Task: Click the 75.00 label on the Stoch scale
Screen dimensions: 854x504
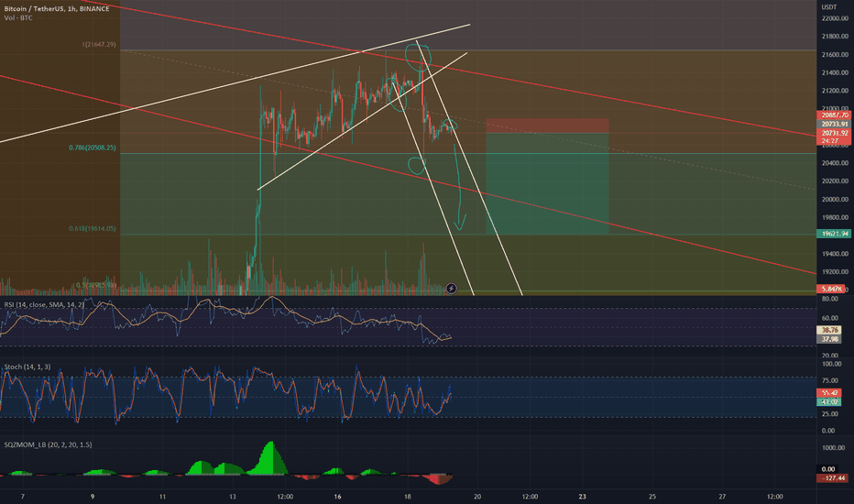Action: (x=830, y=381)
